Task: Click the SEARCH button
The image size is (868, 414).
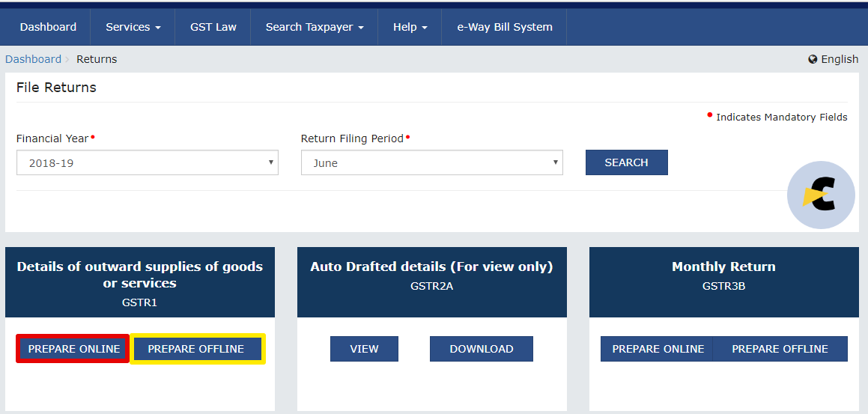Action: pyautogui.click(x=627, y=162)
